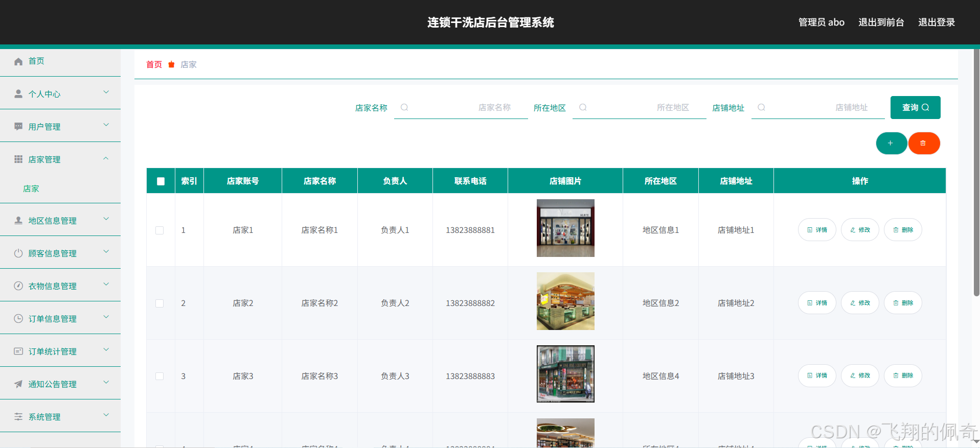Expand the 订单信息管理 menu chevron

(106, 317)
